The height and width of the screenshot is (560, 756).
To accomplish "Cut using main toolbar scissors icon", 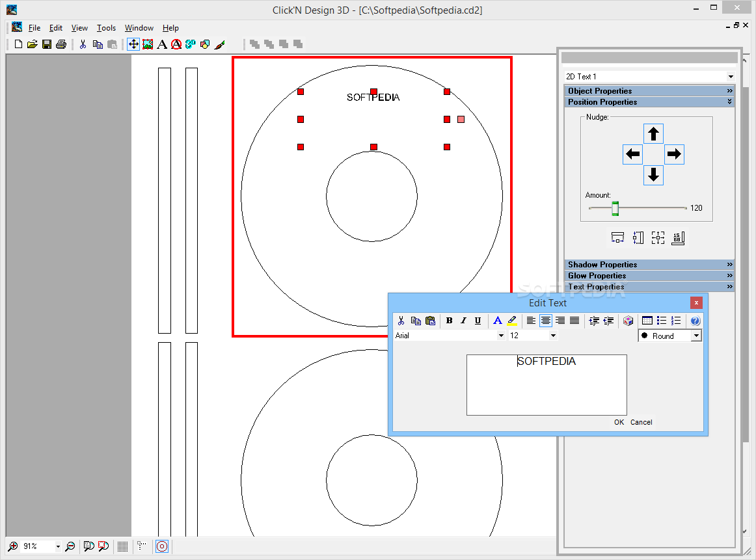I will [x=83, y=44].
